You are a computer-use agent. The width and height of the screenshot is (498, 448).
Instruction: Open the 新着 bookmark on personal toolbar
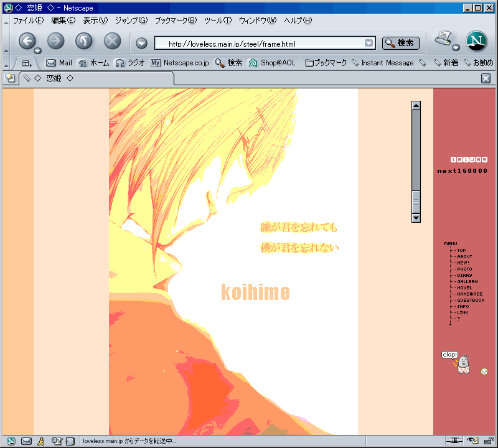click(446, 63)
